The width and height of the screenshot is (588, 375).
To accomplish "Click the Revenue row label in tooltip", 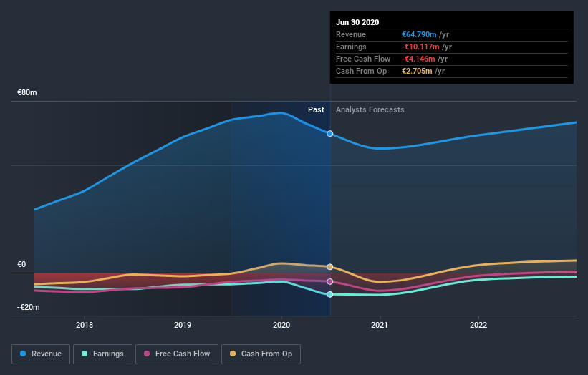I will coord(351,34).
